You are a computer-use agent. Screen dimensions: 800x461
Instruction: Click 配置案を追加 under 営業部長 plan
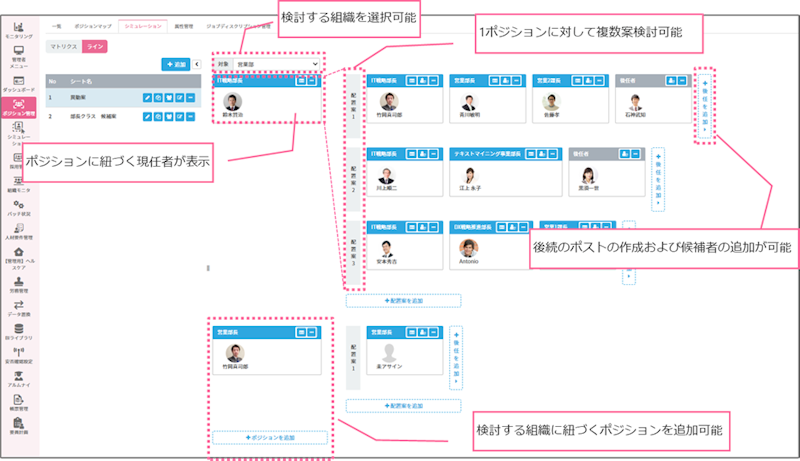[404, 406]
